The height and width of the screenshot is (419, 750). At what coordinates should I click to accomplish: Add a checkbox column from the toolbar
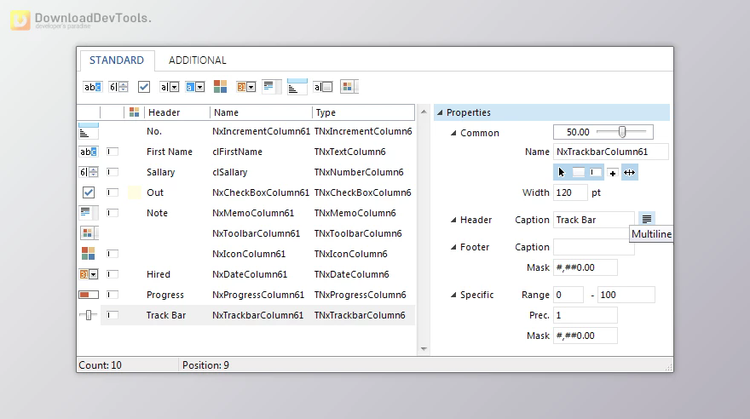pyautogui.click(x=144, y=87)
